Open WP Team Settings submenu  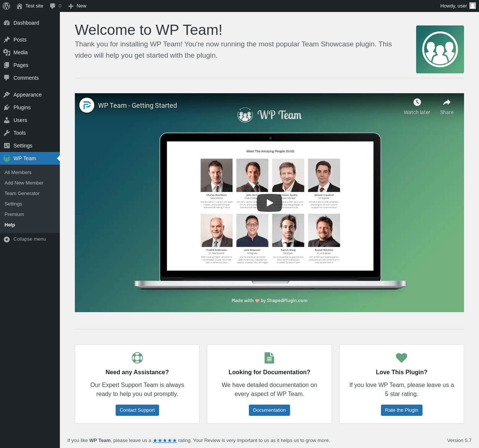[30, 204]
